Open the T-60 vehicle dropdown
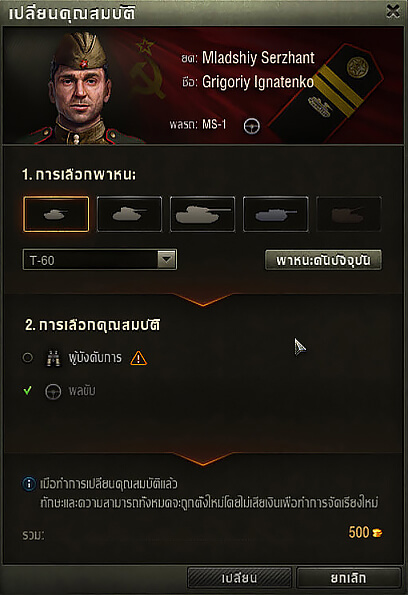The width and height of the screenshot is (408, 595). (x=100, y=260)
